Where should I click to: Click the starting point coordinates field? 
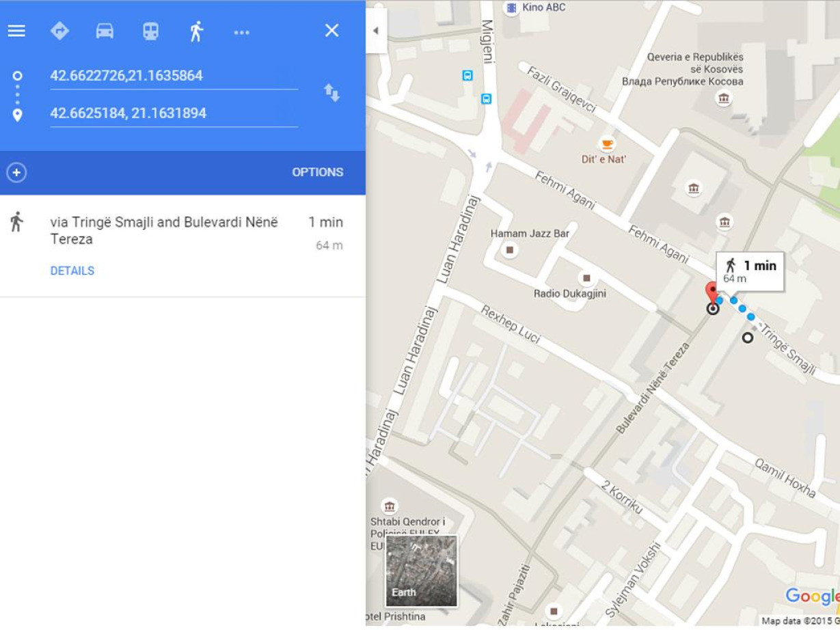[x=174, y=76]
